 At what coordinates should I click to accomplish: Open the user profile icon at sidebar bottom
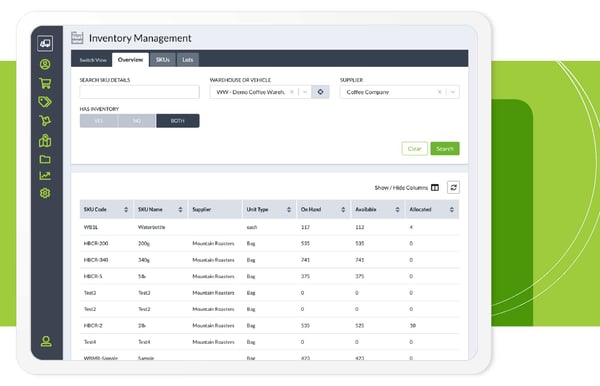pos(46,341)
